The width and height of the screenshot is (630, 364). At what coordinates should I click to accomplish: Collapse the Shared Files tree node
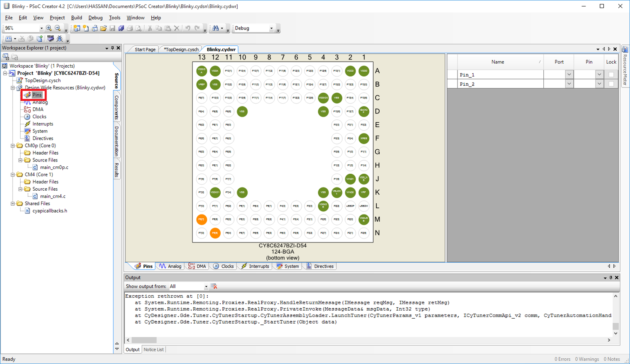[13, 204]
